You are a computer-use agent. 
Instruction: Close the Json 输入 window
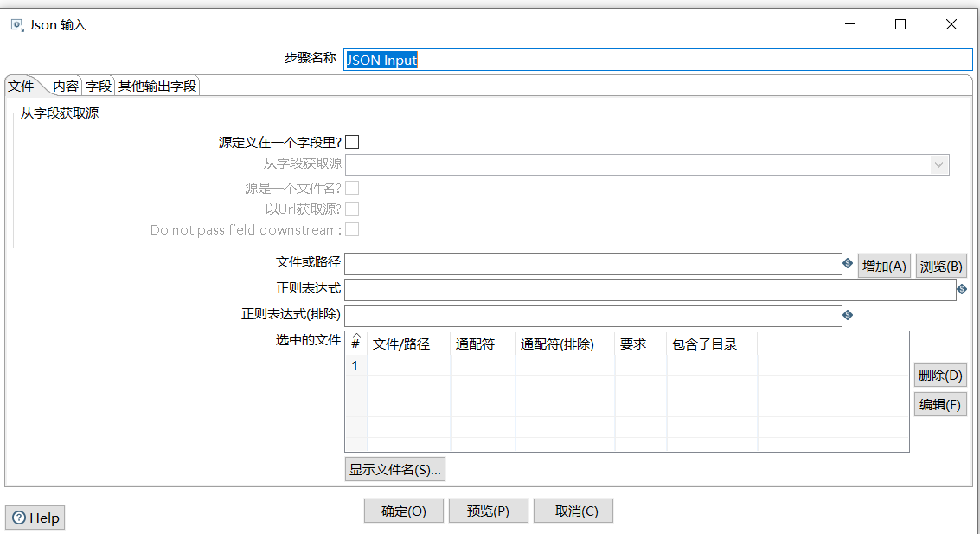951,24
